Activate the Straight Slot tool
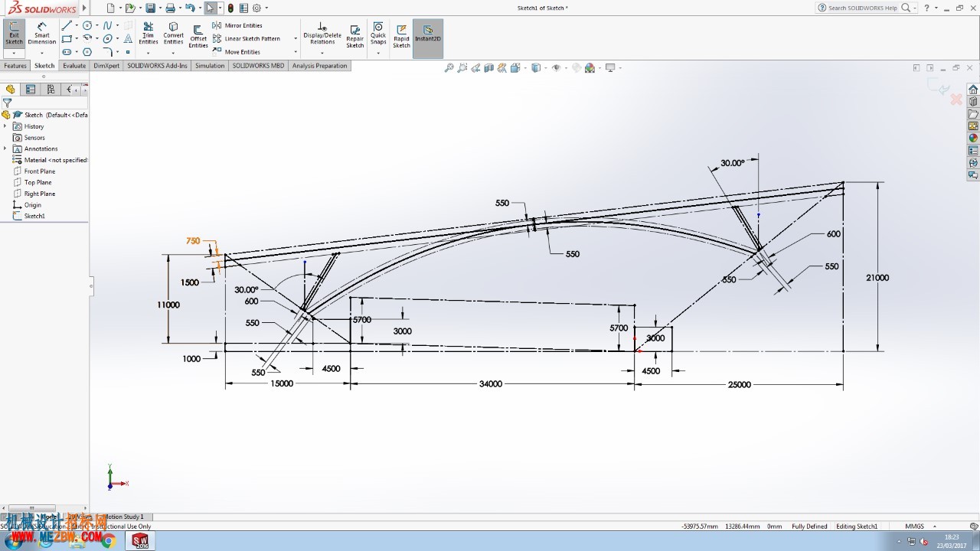The height and width of the screenshot is (551, 980). (67, 52)
